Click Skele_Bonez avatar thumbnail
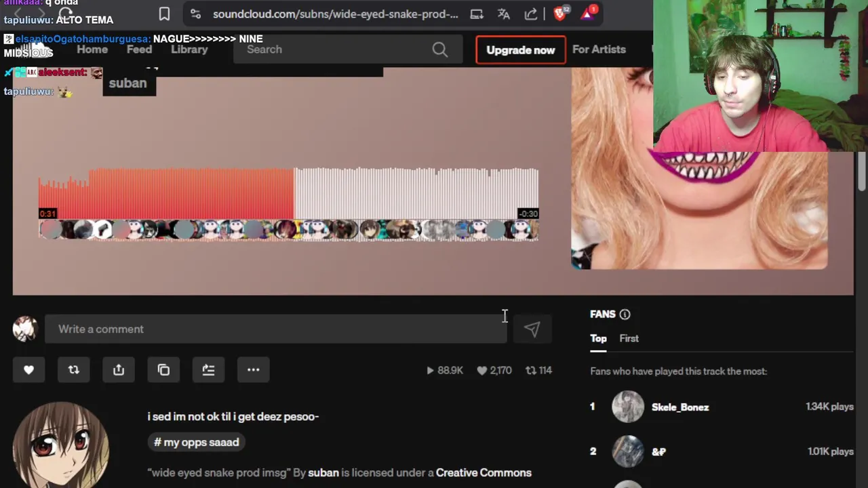Screen dimensions: 868x488 tap(628, 407)
